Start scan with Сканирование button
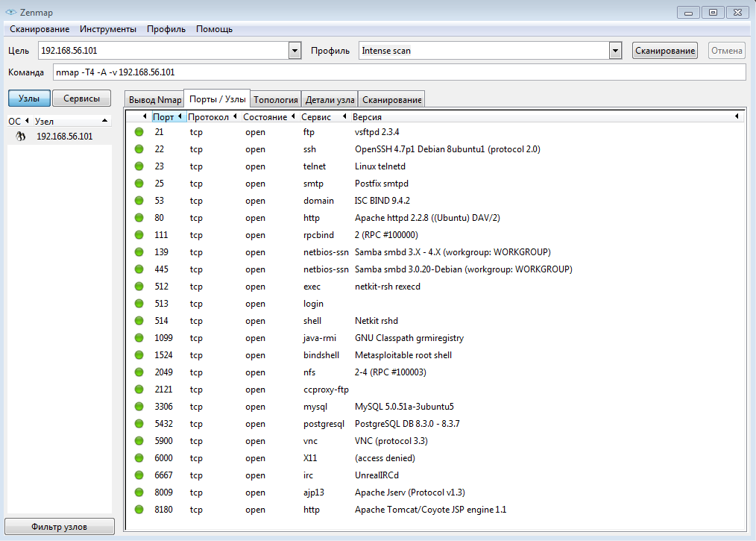756x541 pixels. click(x=665, y=50)
